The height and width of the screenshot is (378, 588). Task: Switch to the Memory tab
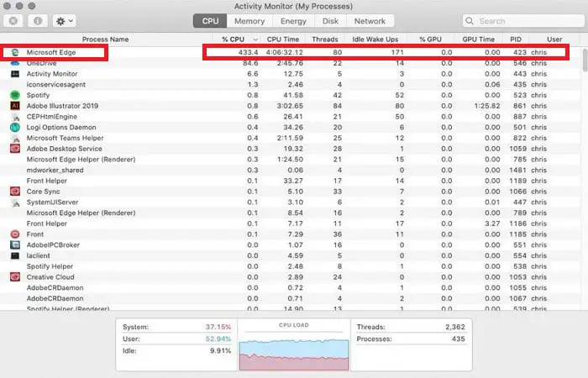coord(249,21)
